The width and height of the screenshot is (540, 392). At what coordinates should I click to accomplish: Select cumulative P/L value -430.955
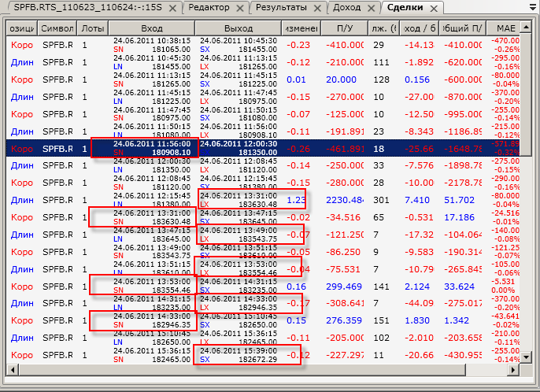tap(463, 355)
